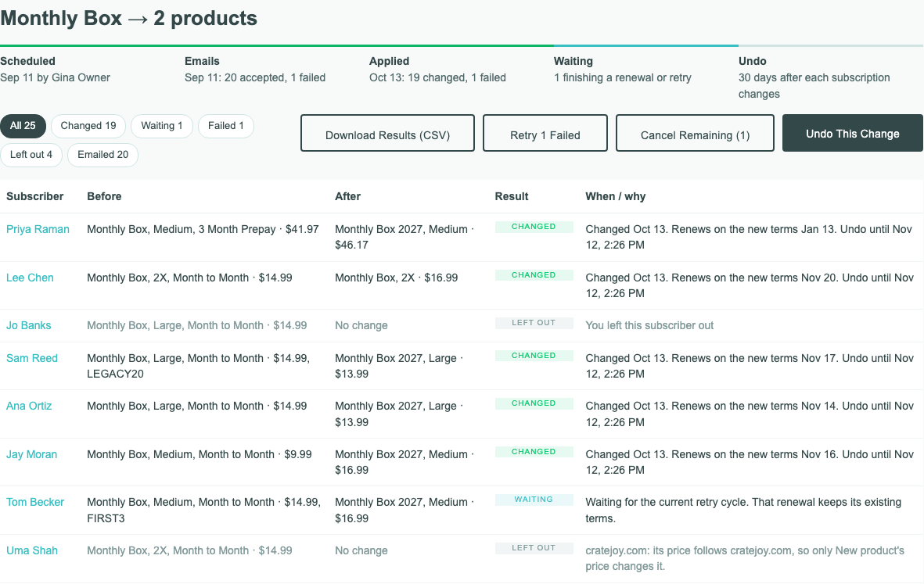Click 'Renews on the new terms Nov 14' text
Viewport: 924px width, 584px height.
pyautogui.click(x=755, y=407)
